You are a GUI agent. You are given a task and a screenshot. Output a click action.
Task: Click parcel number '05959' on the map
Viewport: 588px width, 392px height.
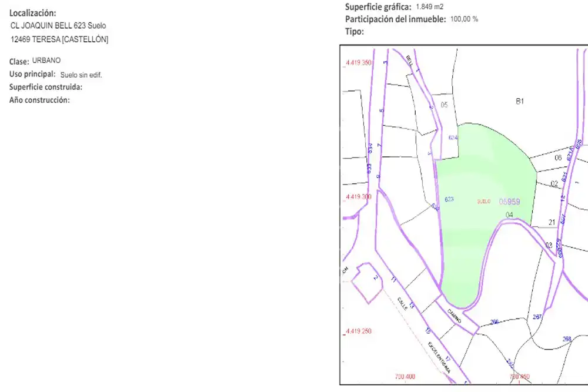(510, 202)
